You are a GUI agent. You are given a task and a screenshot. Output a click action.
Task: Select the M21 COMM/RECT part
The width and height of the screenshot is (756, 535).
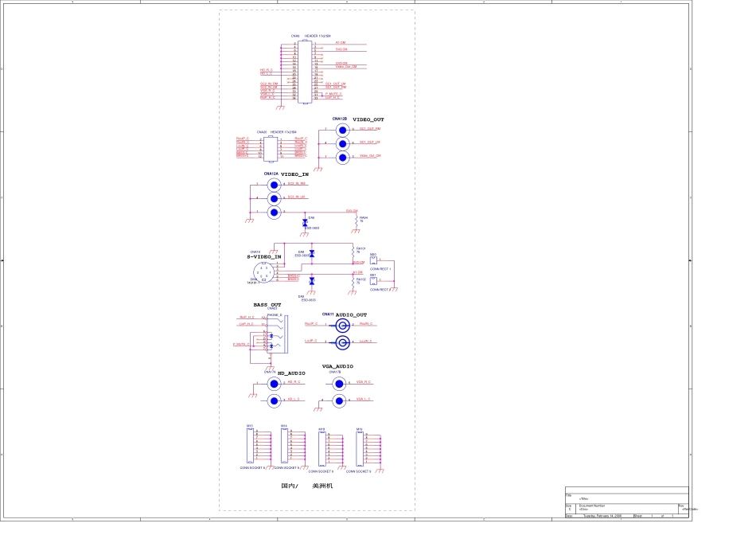click(373, 281)
